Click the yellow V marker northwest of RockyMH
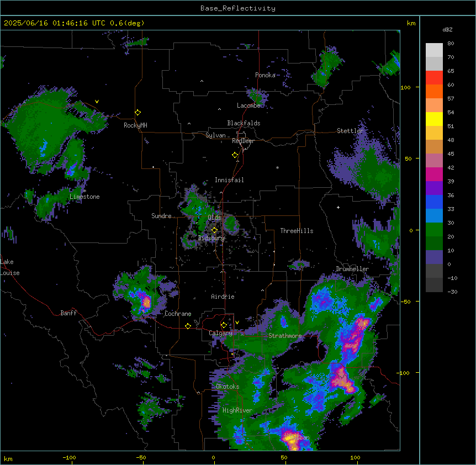This screenshot has height=465, width=476. [x=97, y=102]
